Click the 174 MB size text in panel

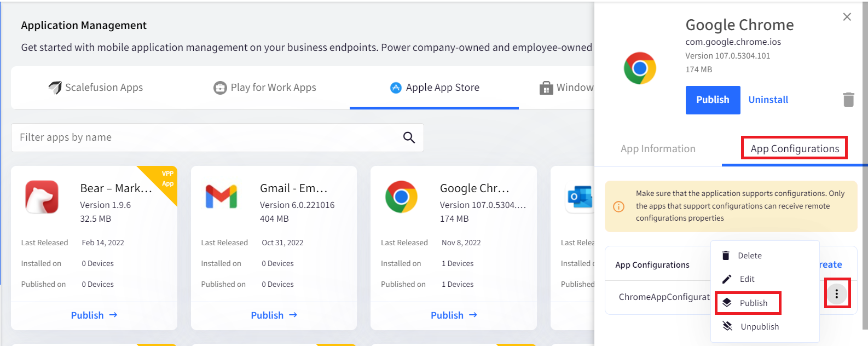(x=698, y=70)
